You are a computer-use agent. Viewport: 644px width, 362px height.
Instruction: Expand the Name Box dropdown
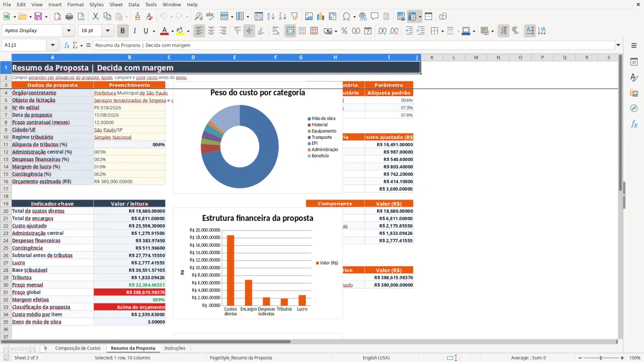point(53,45)
